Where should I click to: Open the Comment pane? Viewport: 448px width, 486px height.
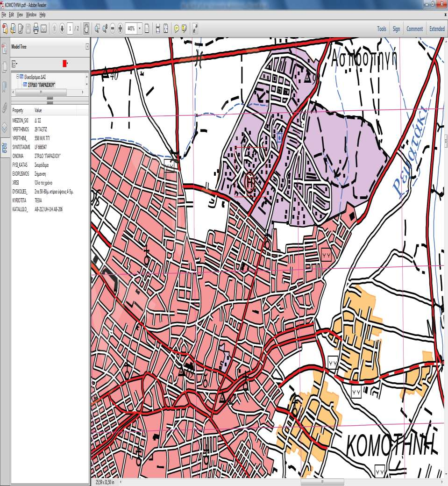click(414, 29)
